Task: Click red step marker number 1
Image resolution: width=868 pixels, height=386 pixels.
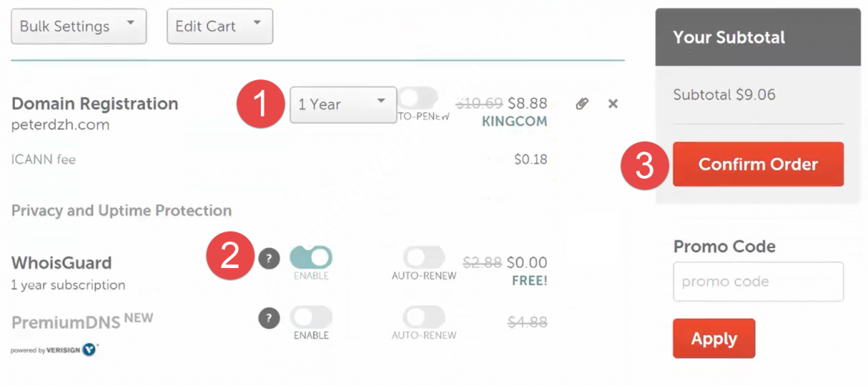Action: pos(260,105)
